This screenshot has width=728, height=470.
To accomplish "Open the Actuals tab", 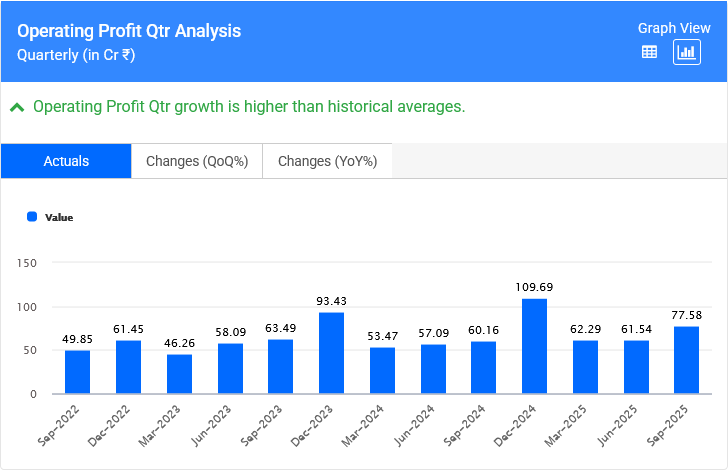I will tap(66, 161).
